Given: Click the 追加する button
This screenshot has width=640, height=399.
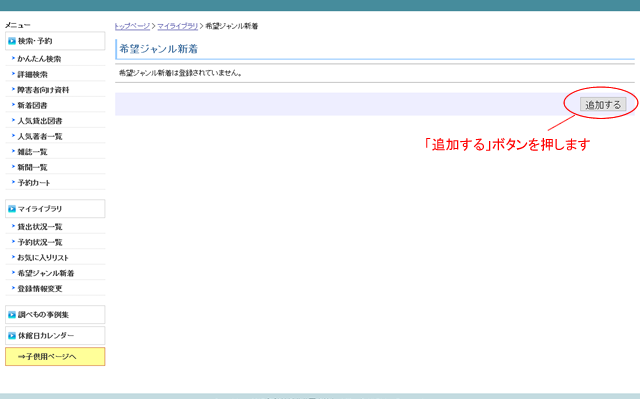Looking at the screenshot, I should tap(603, 104).
